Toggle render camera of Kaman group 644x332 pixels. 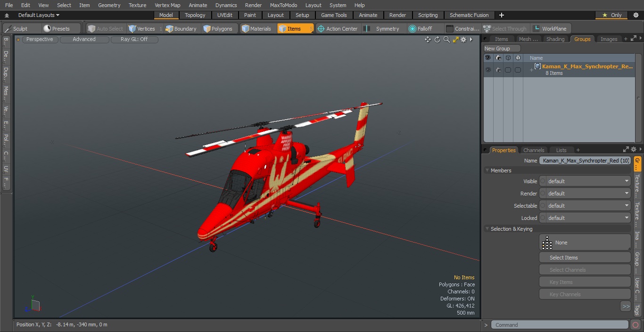pos(498,70)
